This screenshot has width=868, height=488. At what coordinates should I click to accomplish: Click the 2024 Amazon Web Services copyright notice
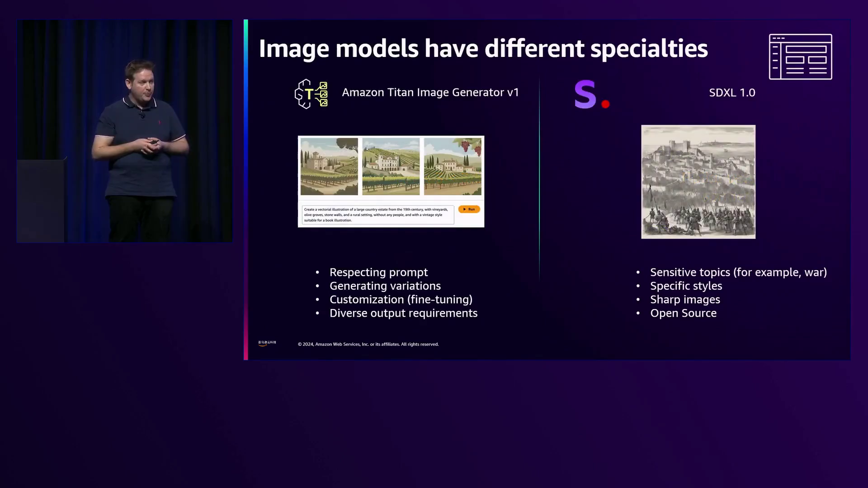368,344
